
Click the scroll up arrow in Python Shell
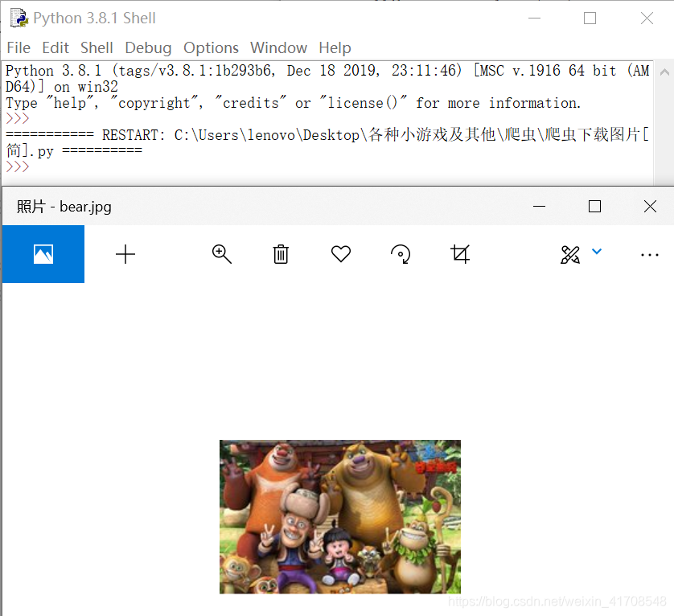point(664,72)
